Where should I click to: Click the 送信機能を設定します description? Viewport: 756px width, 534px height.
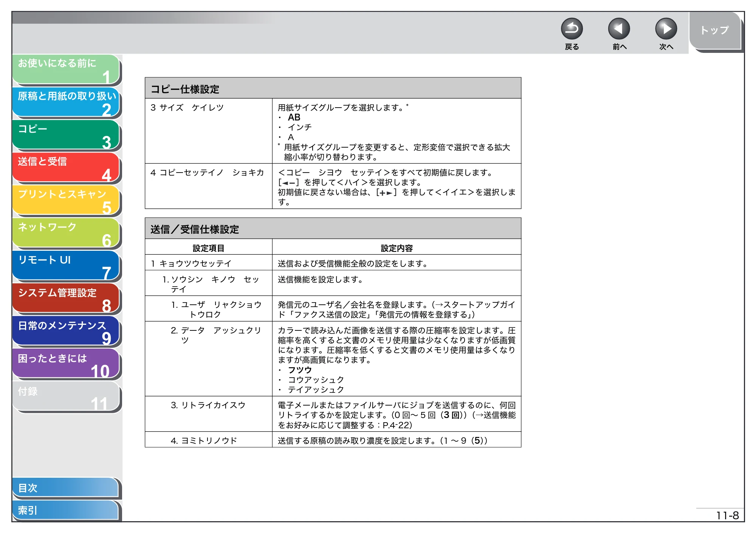[x=321, y=279]
